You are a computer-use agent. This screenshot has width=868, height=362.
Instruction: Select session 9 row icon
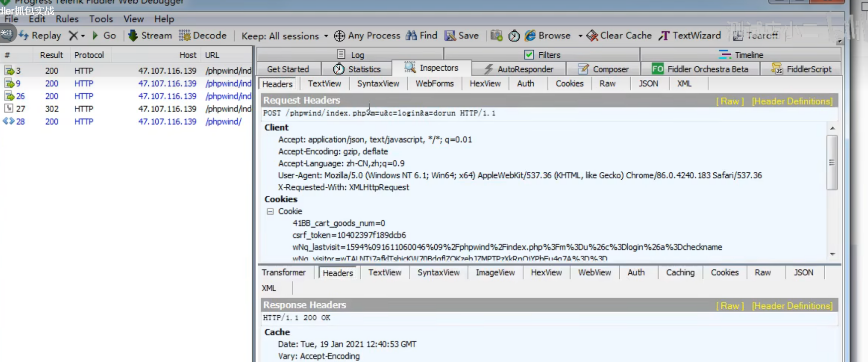pos(9,83)
